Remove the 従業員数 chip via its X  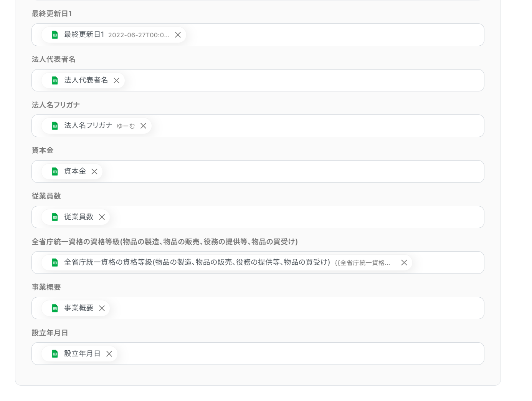pos(102,217)
